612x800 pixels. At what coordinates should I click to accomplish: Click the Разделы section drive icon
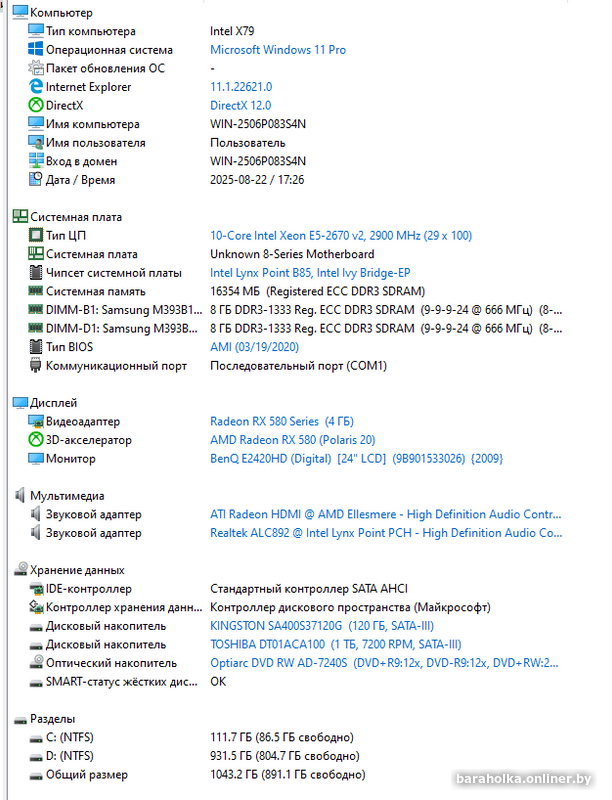click(20, 720)
